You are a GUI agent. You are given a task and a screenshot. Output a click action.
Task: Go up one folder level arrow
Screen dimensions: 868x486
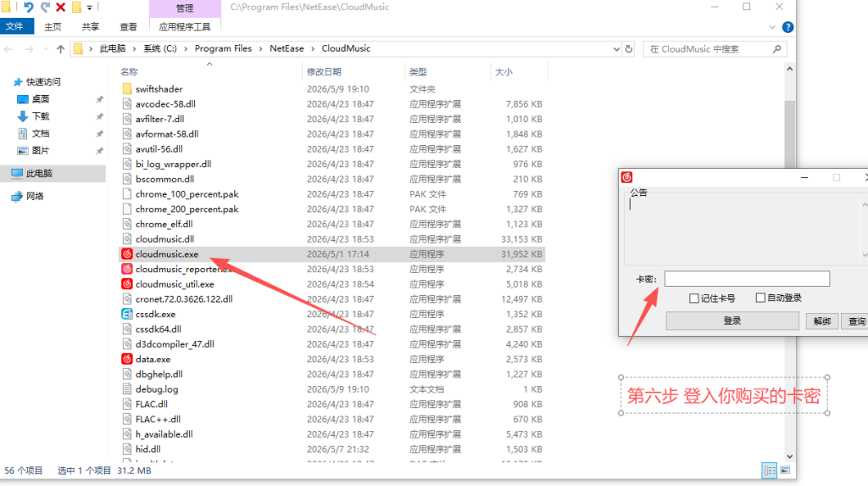tap(60, 48)
